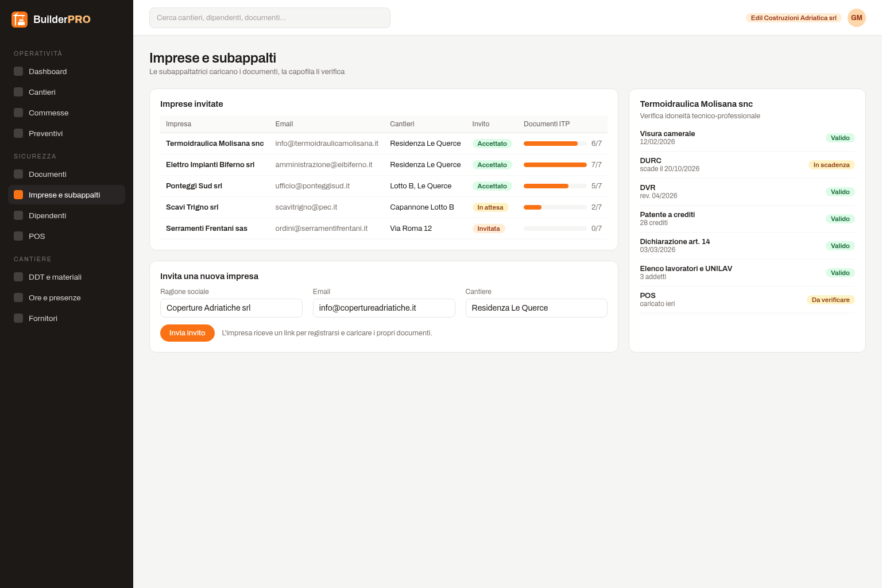
Task: Click email scavitrigno@pec.it
Action: pyautogui.click(x=306, y=207)
